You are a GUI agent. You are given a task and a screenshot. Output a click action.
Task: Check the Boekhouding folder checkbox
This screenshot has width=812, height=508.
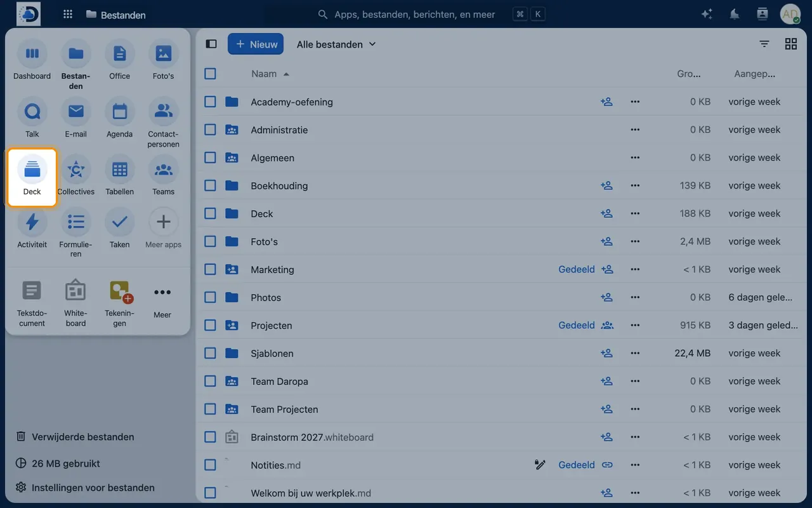tap(211, 185)
